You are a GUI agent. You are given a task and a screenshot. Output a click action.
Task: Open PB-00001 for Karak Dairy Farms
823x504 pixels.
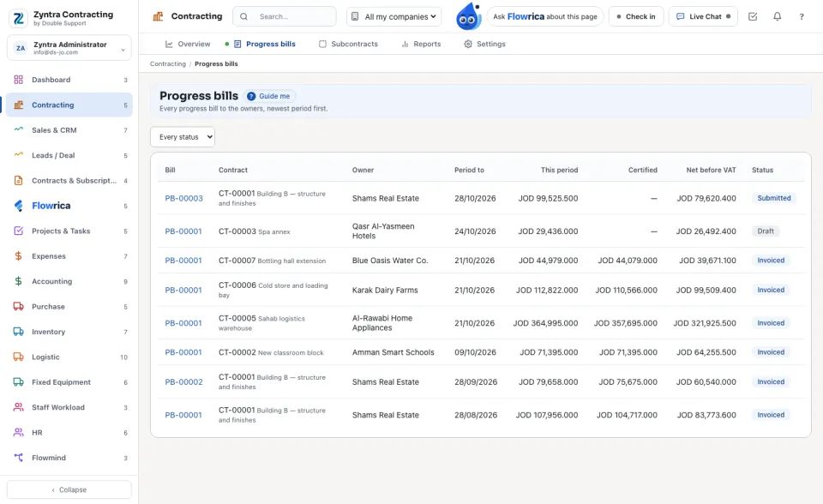tap(183, 291)
